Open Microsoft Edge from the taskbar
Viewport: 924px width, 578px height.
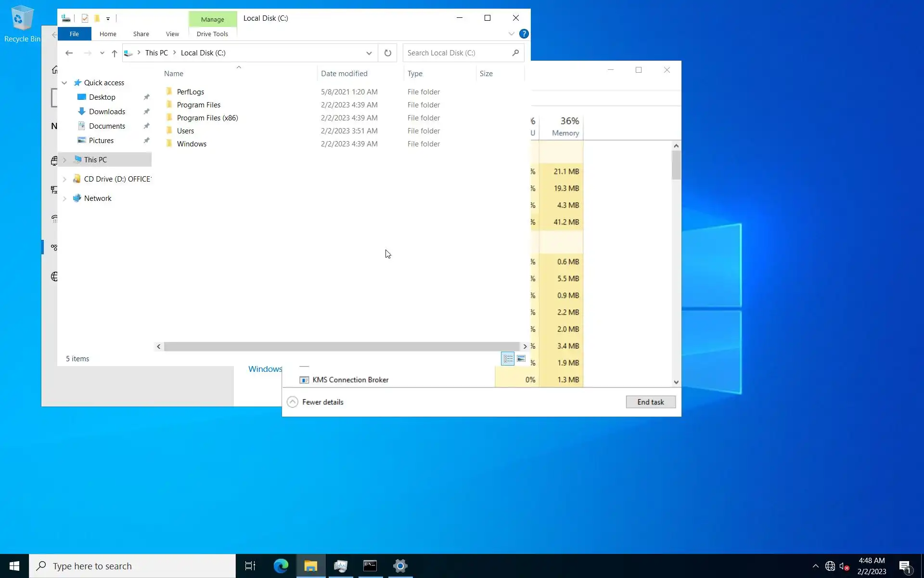(281, 566)
